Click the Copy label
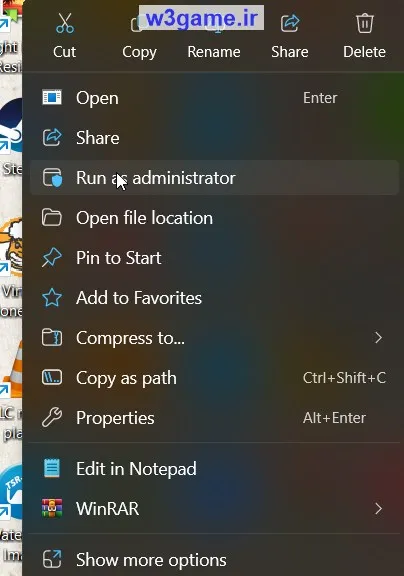Screen dimensions: 404x576 coord(140,52)
